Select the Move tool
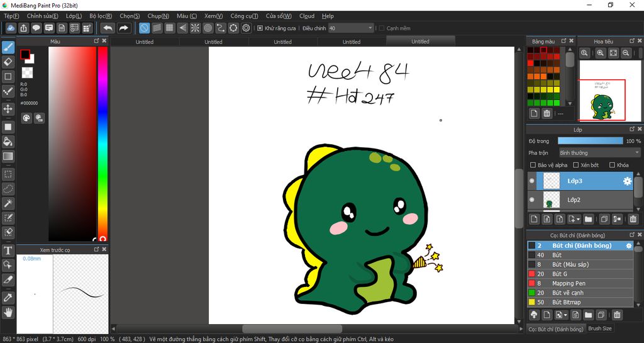The height and width of the screenshot is (343, 644). [x=8, y=109]
